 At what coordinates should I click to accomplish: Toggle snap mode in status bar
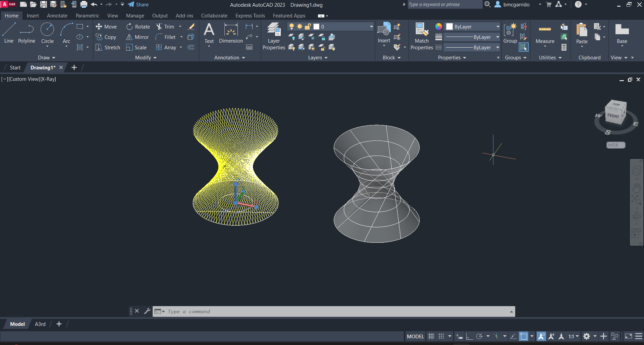[x=441, y=336]
